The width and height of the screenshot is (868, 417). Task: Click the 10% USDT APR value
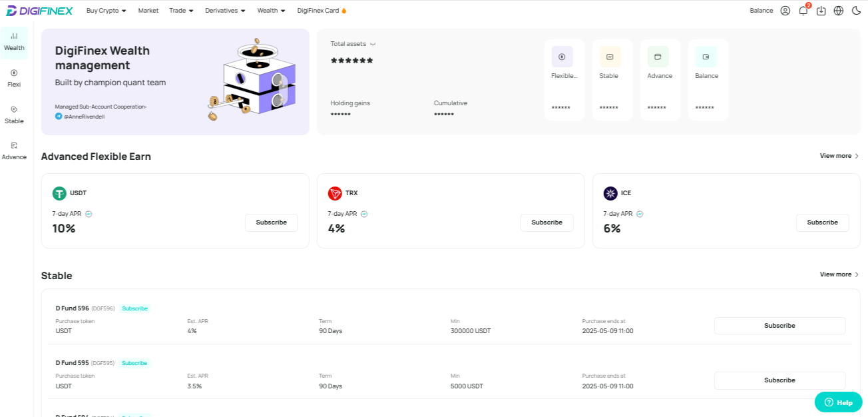coord(64,228)
